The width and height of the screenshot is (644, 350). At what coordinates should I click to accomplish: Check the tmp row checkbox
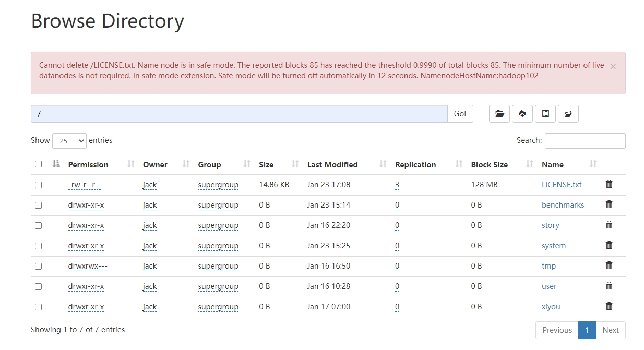point(38,266)
